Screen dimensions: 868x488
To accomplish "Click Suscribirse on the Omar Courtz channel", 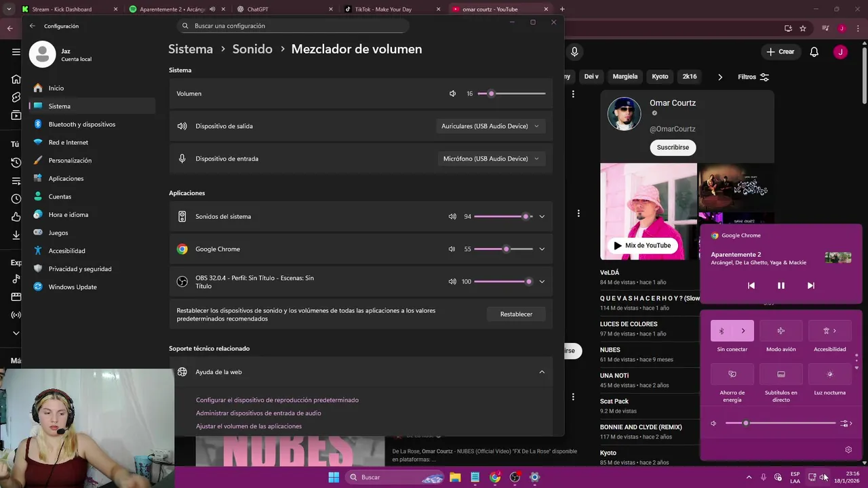I will click(x=673, y=147).
